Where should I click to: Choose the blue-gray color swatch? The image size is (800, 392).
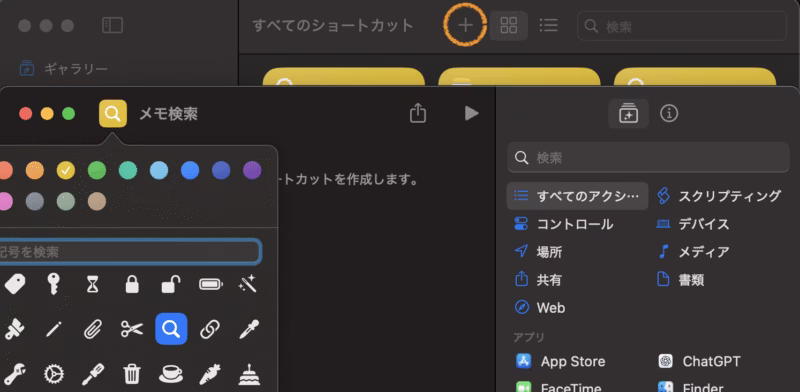click(35, 201)
